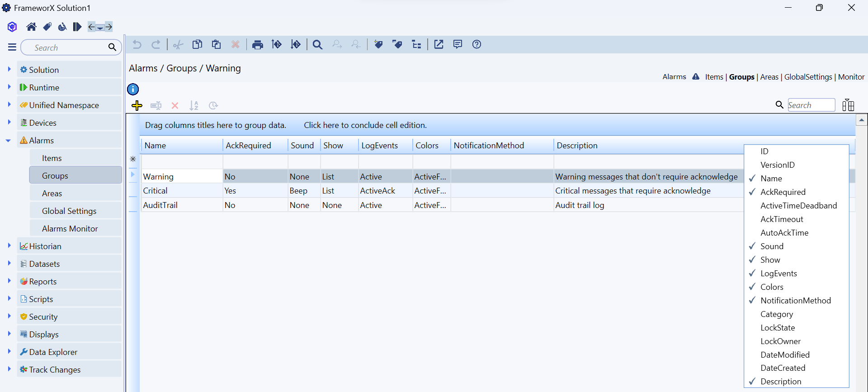Click the print icon in the toolbar
This screenshot has width=868, height=392.
tap(258, 45)
